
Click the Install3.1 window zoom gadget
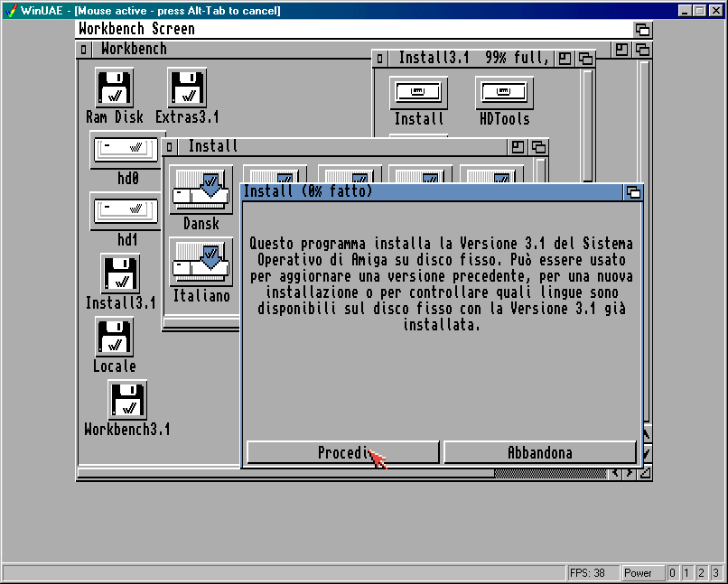click(565, 59)
